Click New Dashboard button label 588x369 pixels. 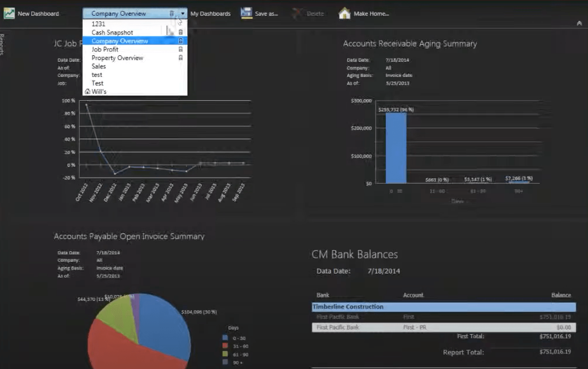pos(38,14)
